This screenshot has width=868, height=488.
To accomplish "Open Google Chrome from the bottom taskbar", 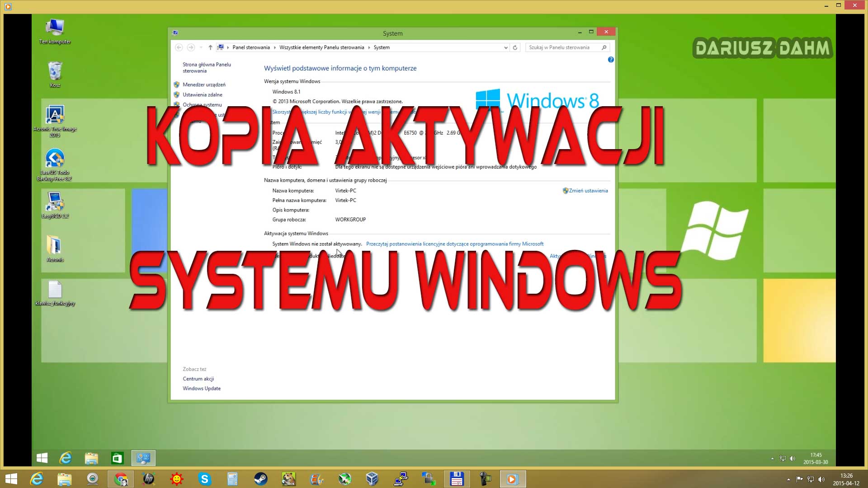I will 121,479.
